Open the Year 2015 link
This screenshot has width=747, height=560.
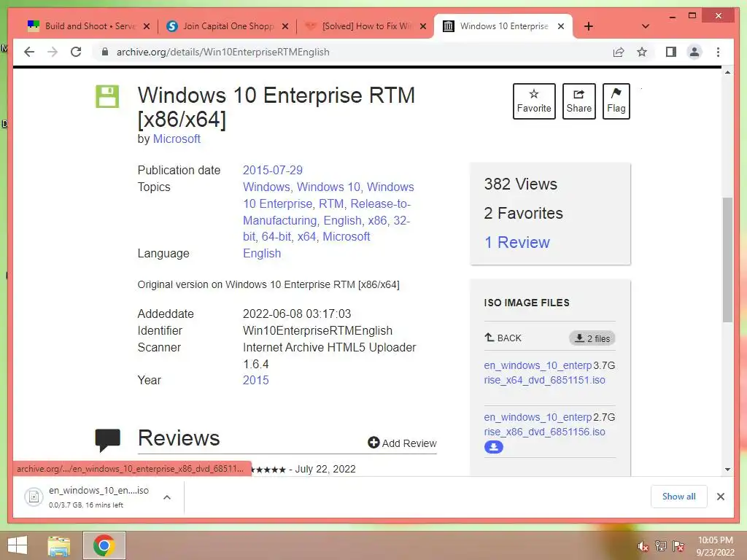point(256,380)
